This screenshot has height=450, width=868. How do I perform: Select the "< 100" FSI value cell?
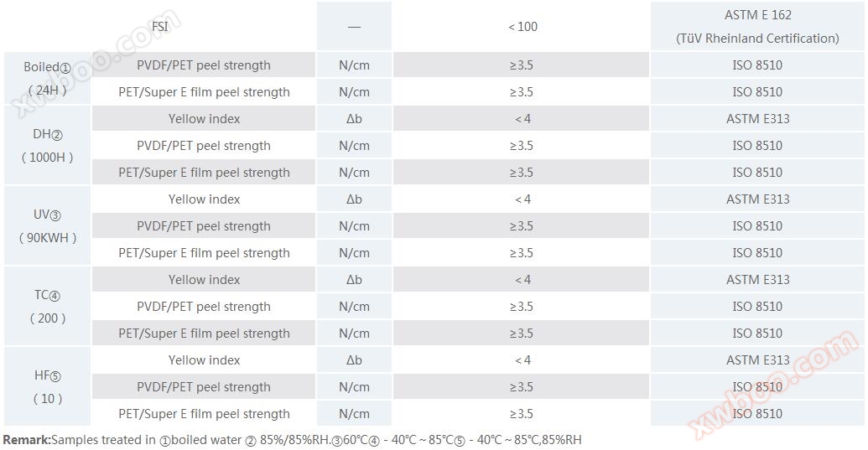(522, 26)
